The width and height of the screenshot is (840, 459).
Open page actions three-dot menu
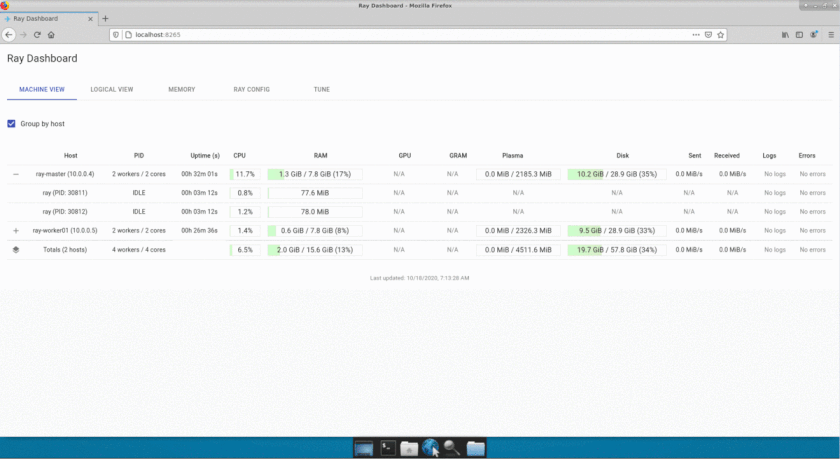696,35
